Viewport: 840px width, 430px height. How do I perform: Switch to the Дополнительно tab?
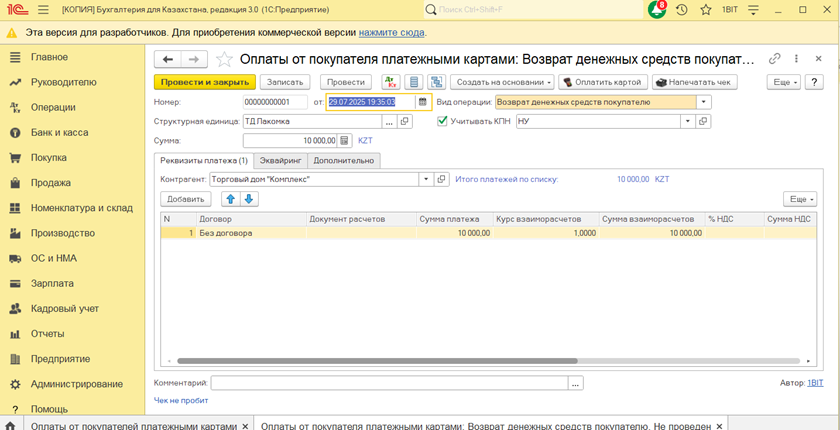click(x=343, y=160)
